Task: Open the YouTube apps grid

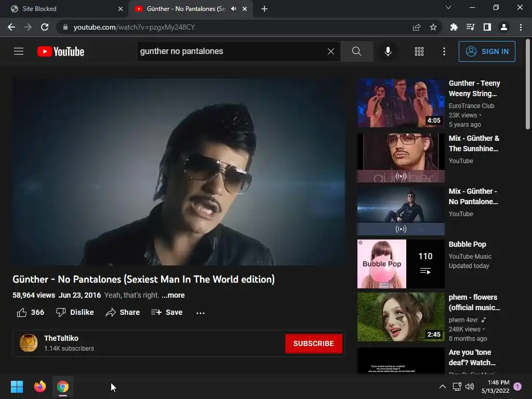Action: click(x=419, y=51)
